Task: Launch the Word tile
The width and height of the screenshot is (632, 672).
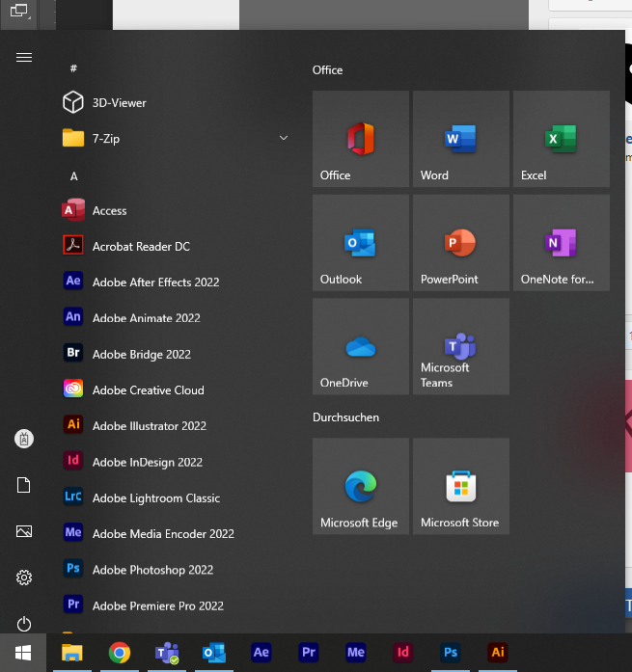Action: 461,139
